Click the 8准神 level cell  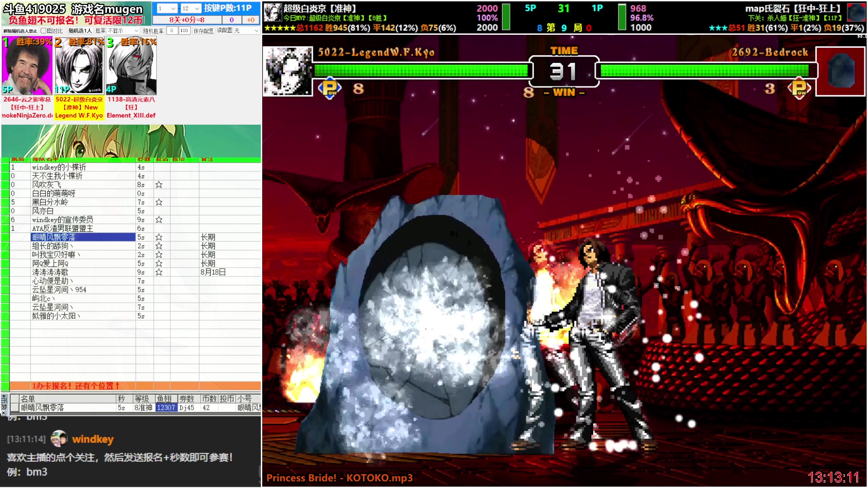click(x=143, y=408)
